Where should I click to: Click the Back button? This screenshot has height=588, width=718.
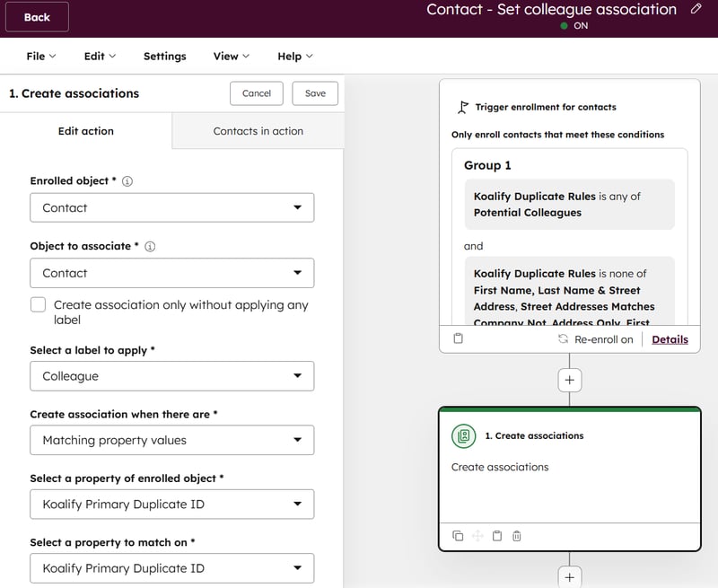[x=37, y=16]
